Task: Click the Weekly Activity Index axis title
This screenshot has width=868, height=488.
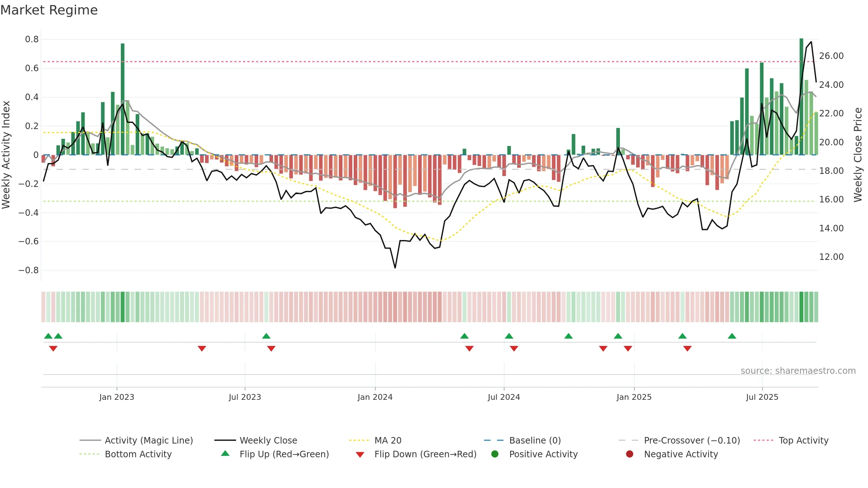Action: 6,155
